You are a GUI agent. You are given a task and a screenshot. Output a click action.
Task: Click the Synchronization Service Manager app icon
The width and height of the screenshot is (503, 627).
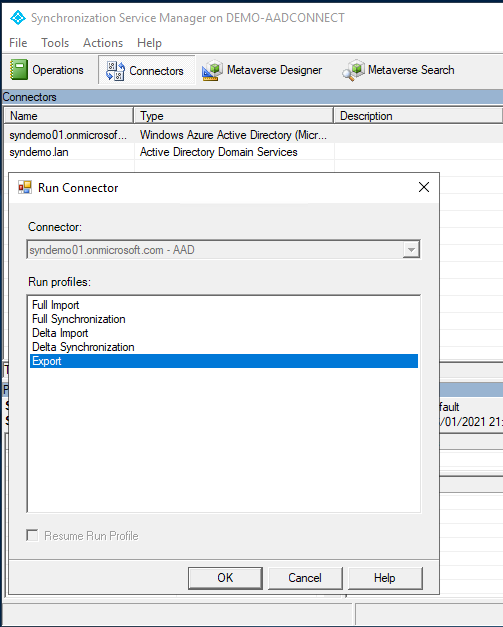[x=18, y=18]
